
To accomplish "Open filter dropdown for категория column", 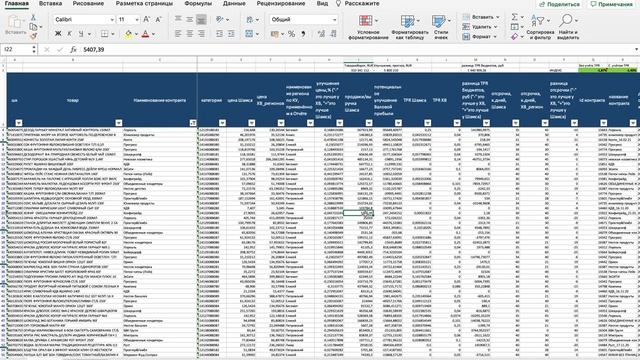I will (222, 122).
